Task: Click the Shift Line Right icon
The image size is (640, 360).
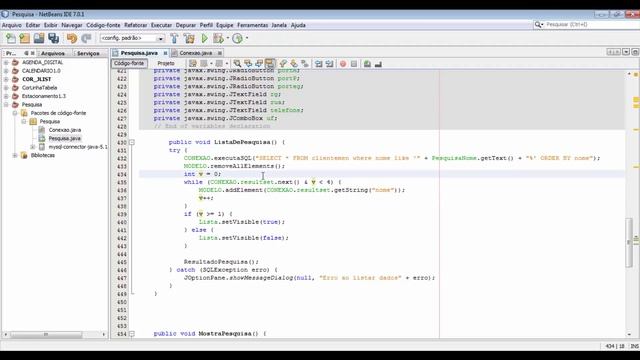Action: coord(329,64)
